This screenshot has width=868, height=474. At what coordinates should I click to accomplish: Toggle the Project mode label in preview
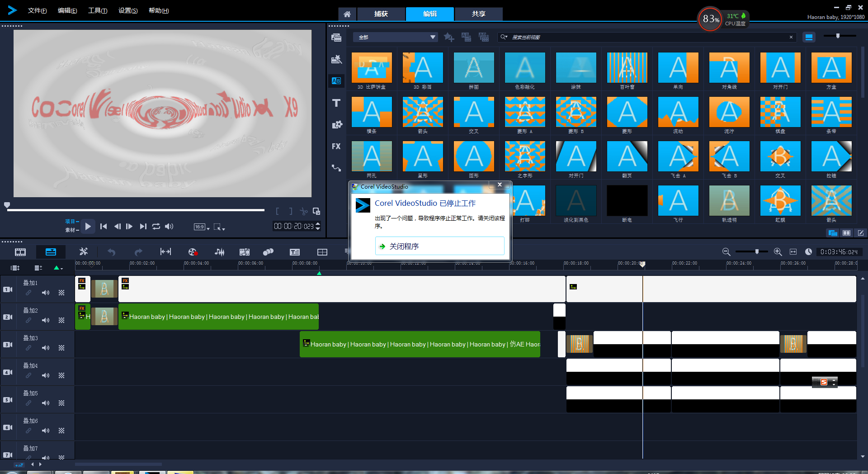point(71,221)
